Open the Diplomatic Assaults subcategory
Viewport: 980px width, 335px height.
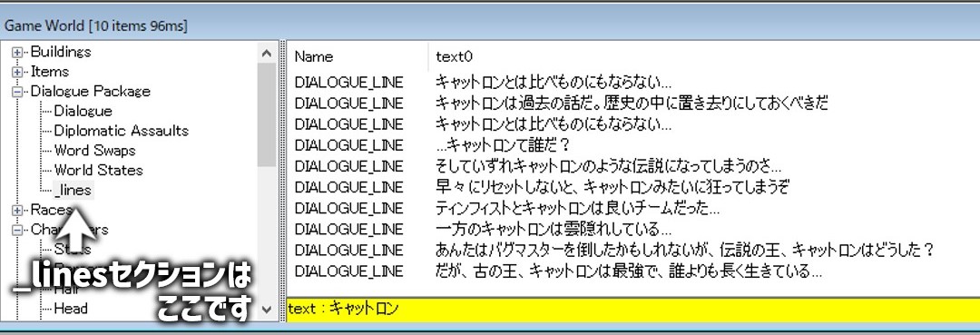[122, 131]
